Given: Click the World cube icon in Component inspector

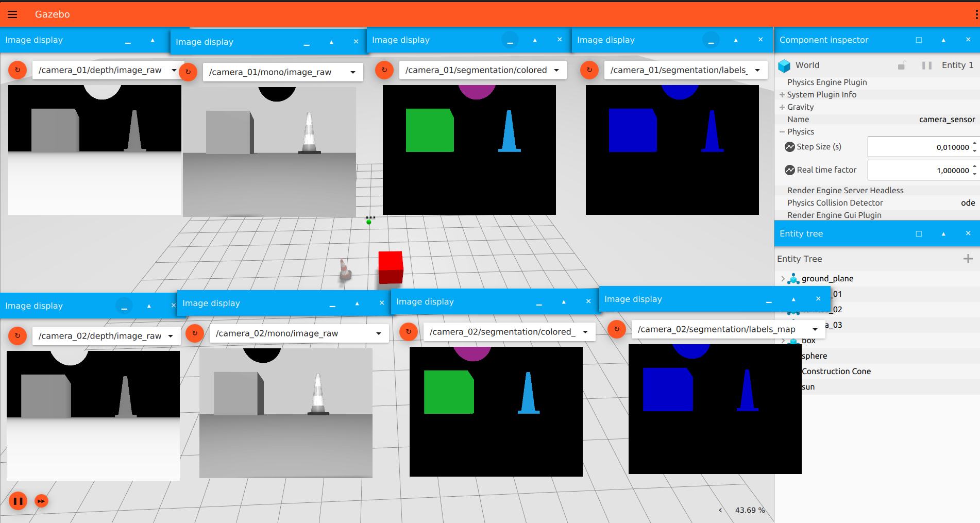Looking at the screenshot, I should pos(784,65).
